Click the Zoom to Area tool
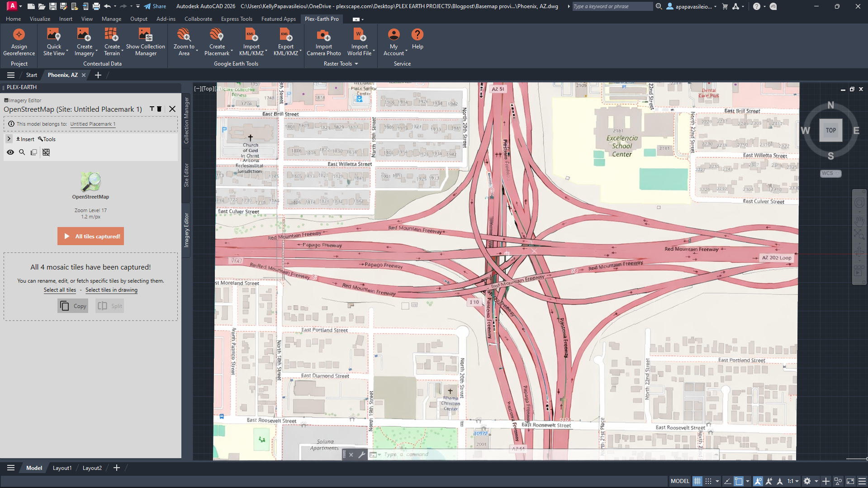The height and width of the screenshot is (488, 868). (184, 42)
